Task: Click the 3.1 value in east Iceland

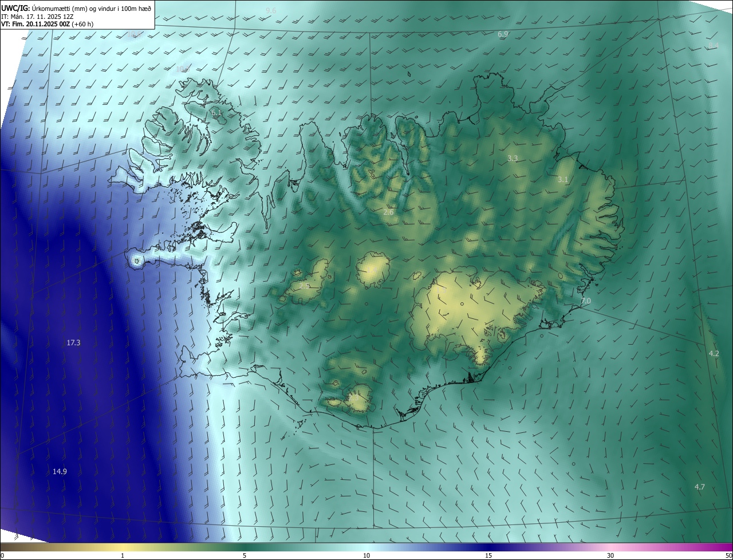Action: point(563,180)
